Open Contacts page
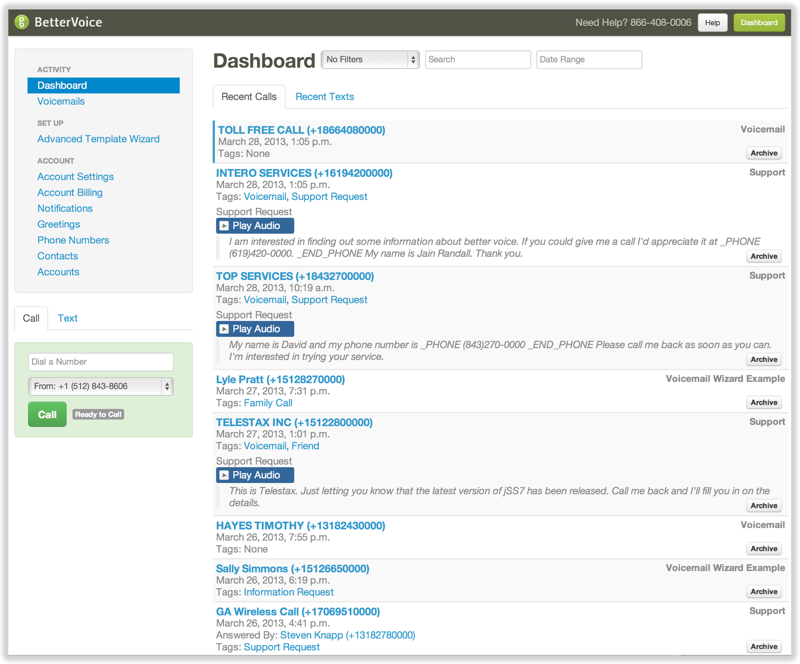The image size is (800, 664). pyautogui.click(x=58, y=256)
